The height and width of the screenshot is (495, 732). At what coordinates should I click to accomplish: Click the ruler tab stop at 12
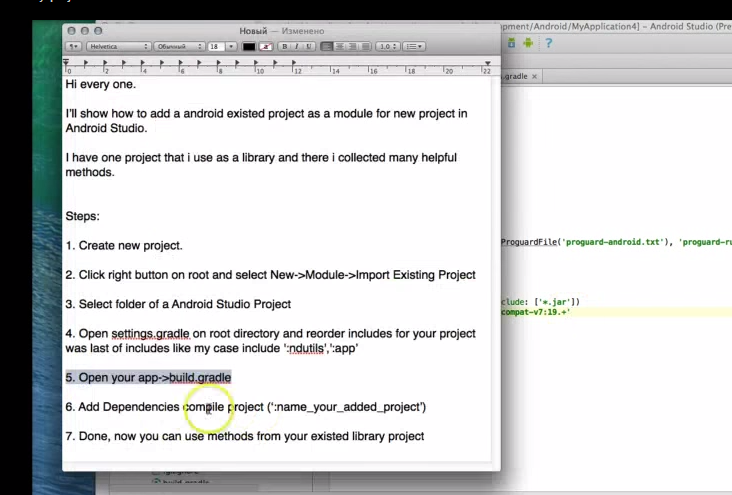[x=294, y=63]
